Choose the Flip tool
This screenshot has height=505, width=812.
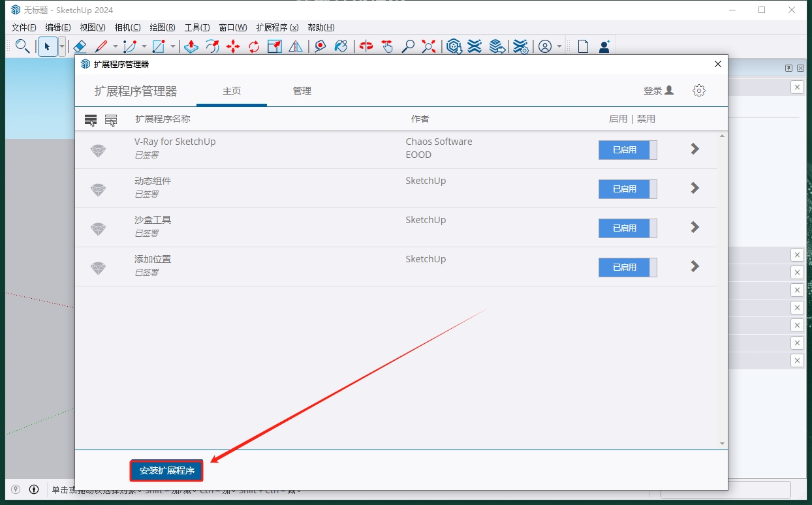pyautogui.click(x=296, y=46)
